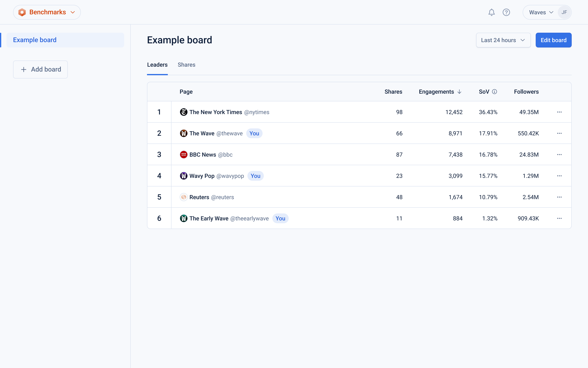Sort by the Engagements column header
Viewport: 588px width, 368px height.
(436, 92)
